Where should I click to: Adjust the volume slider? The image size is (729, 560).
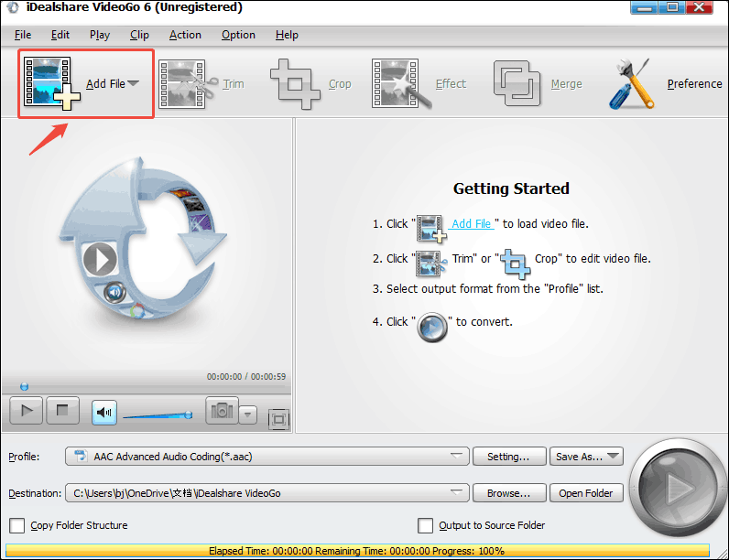pyautogui.click(x=158, y=415)
